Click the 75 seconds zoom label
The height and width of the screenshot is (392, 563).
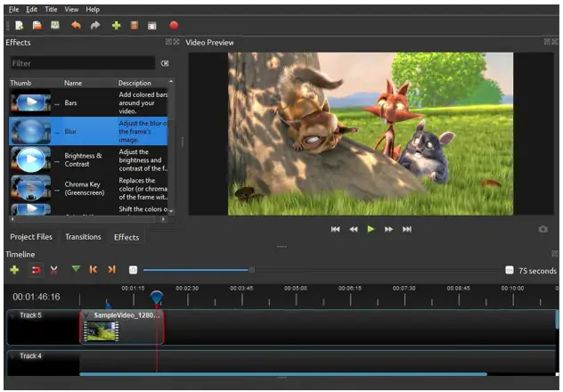(537, 271)
